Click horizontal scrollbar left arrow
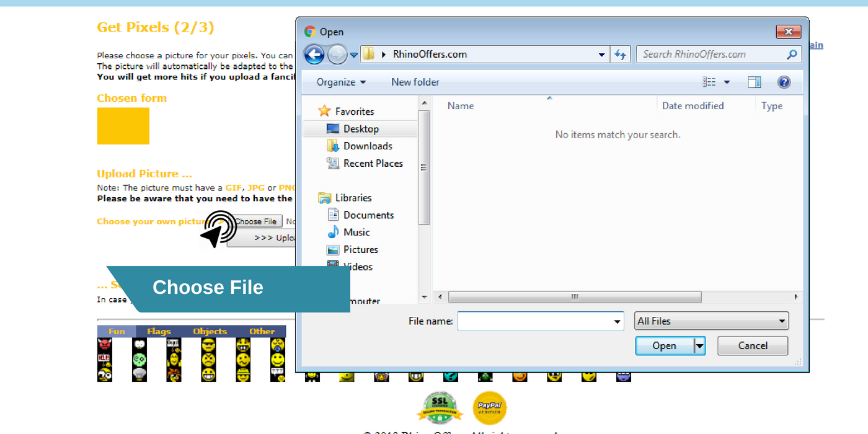This screenshot has height=434, width=868. pyautogui.click(x=440, y=297)
